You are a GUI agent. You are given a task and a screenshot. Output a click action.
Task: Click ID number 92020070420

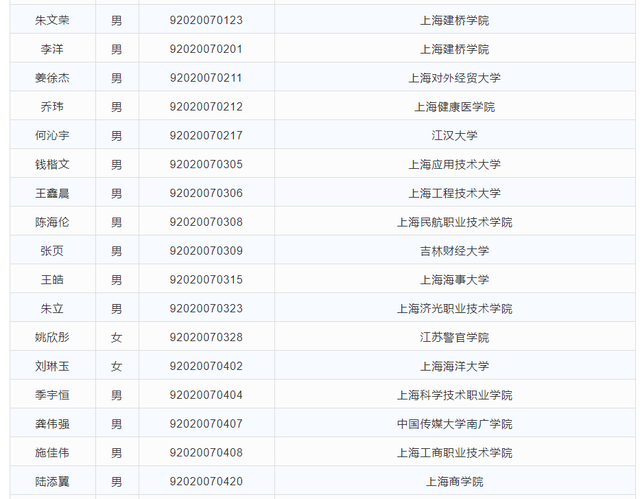tap(206, 481)
